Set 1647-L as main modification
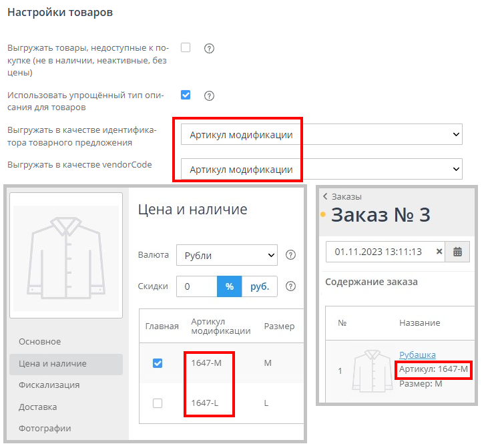Screen dimensions: 494x448 (x=158, y=403)
